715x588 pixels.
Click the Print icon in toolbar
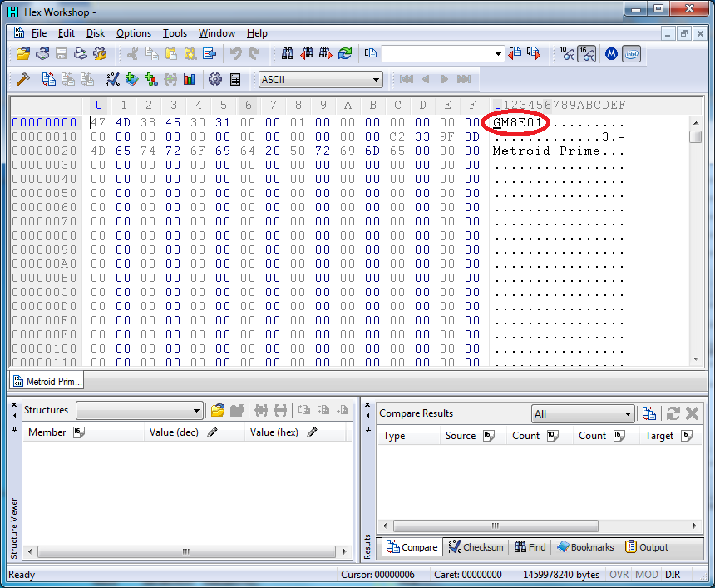coord(81,53)
